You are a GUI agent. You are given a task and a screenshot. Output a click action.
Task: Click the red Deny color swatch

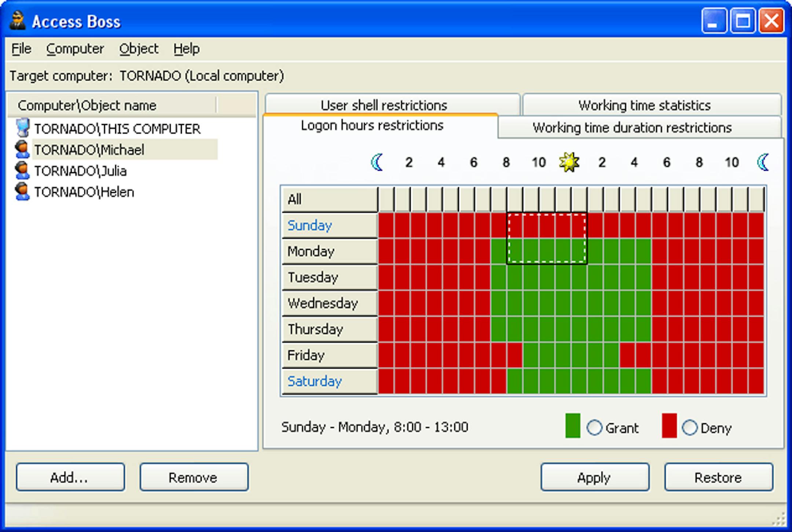click(x=669, y=426)
